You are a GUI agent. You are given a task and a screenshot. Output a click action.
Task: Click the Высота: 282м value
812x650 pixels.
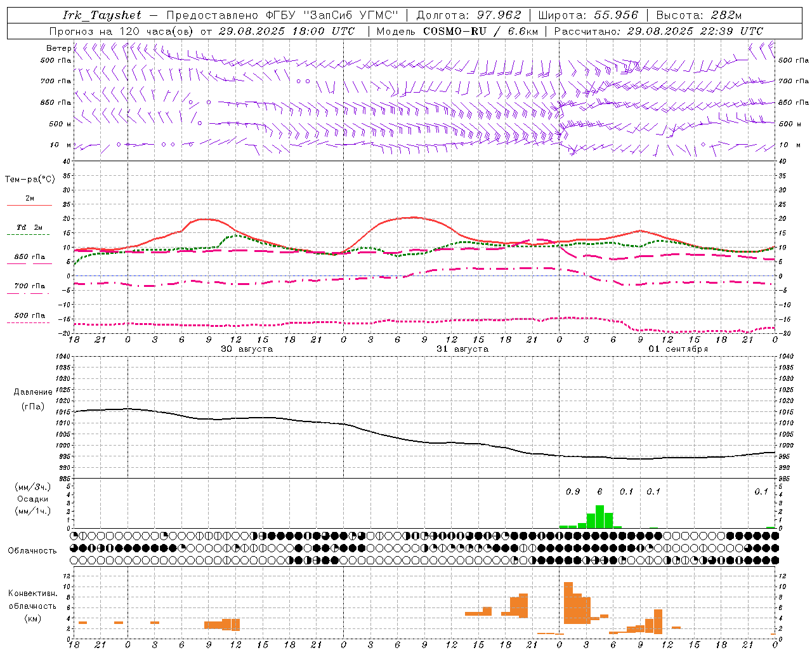click(x=699, y=15)
